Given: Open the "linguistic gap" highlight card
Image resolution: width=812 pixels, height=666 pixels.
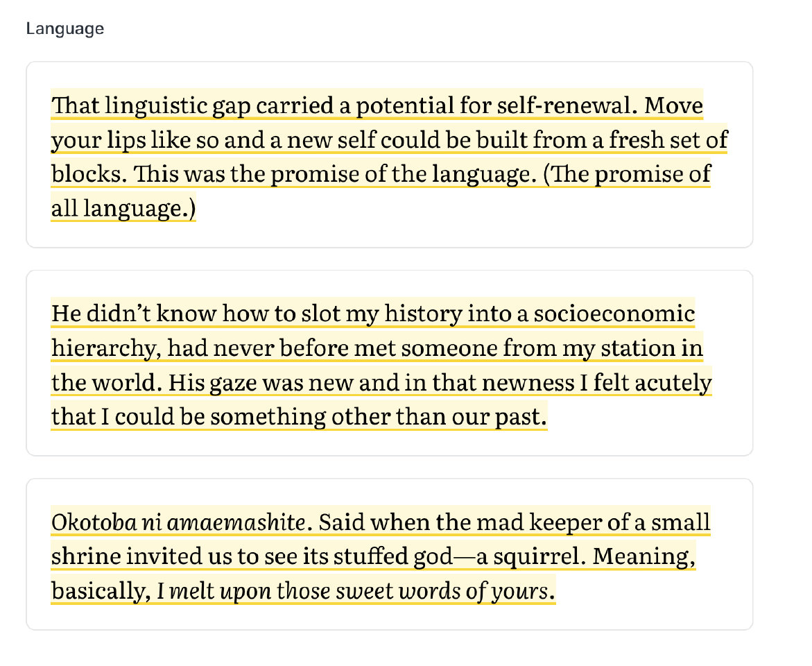Looking at the screenshot, I should click(x=389, y=155).
